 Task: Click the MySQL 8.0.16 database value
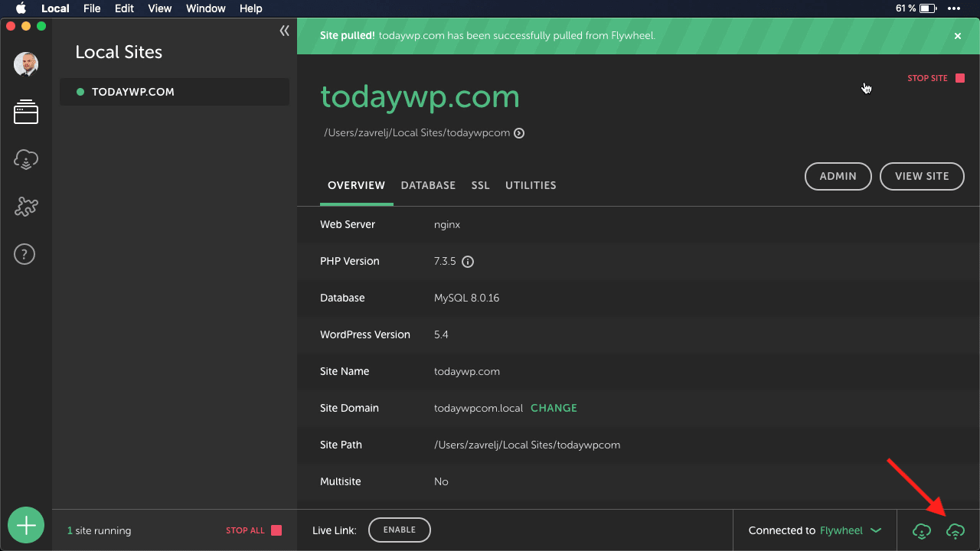click(466, 298)
